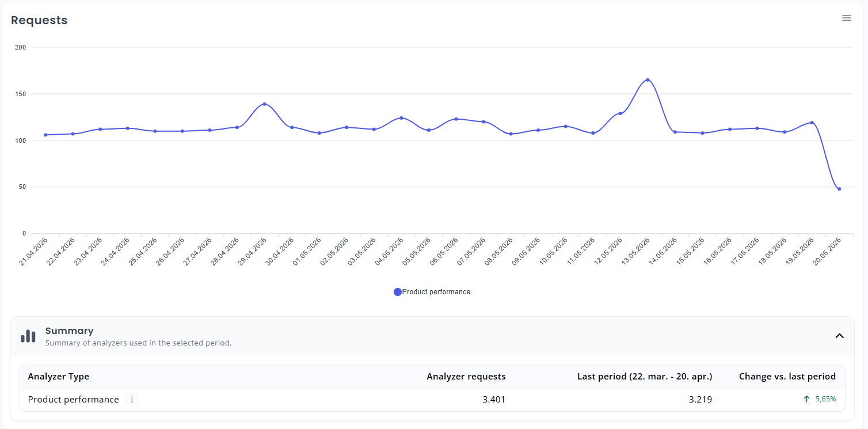Click the data point for 19.05.2026
Viewport: 868px width, 429px height.
[x=812, y=123]
